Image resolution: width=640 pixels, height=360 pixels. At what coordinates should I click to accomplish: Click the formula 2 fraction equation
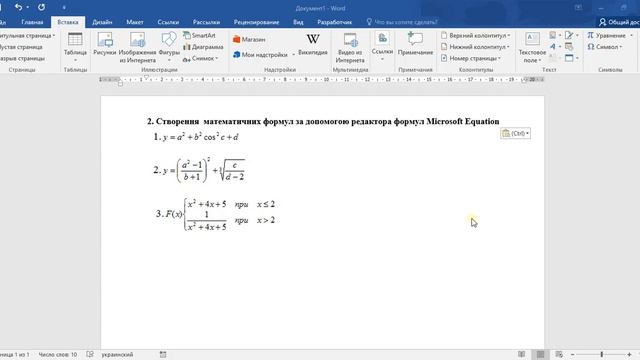204,170
